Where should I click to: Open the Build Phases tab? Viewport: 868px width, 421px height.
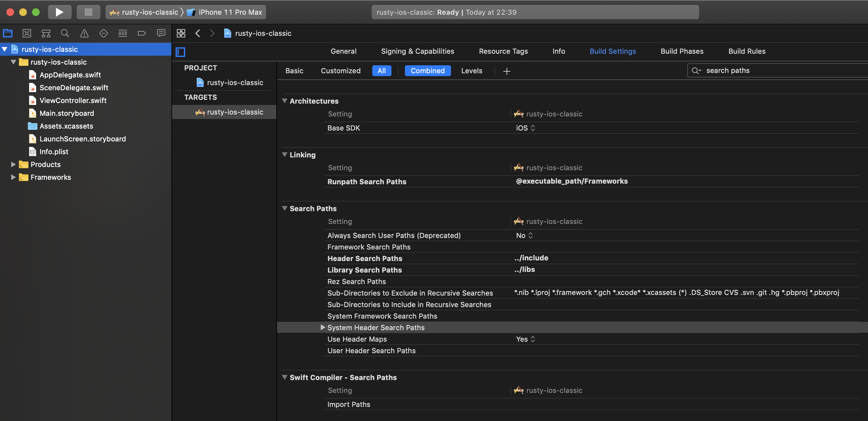682,51
